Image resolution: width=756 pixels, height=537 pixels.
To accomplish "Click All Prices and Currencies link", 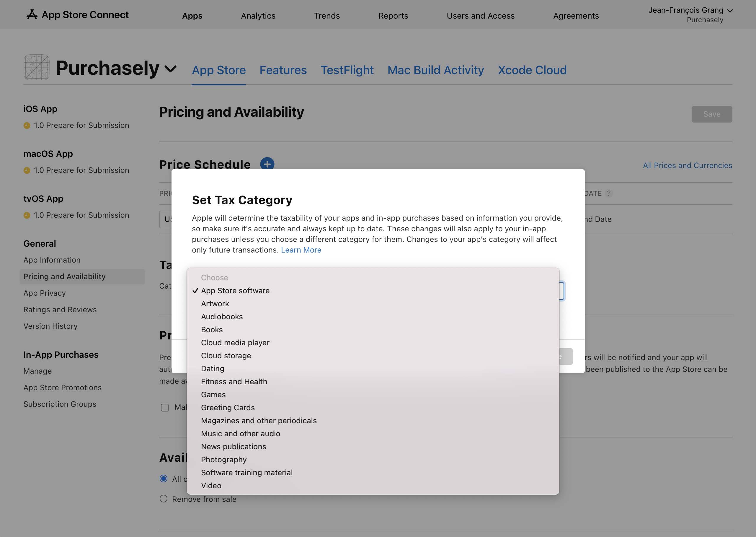I will 688,166.
